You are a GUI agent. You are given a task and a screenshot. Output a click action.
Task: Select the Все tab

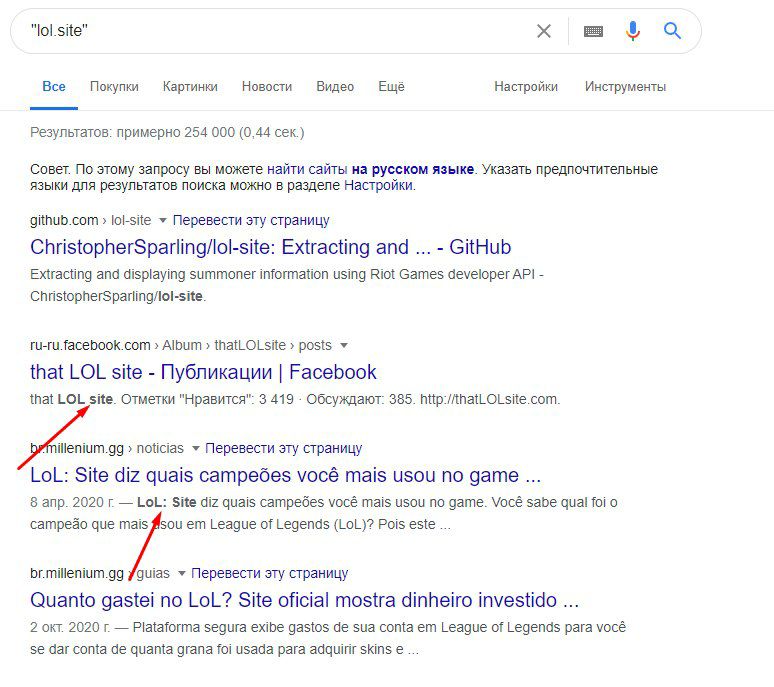pos(54,87)
